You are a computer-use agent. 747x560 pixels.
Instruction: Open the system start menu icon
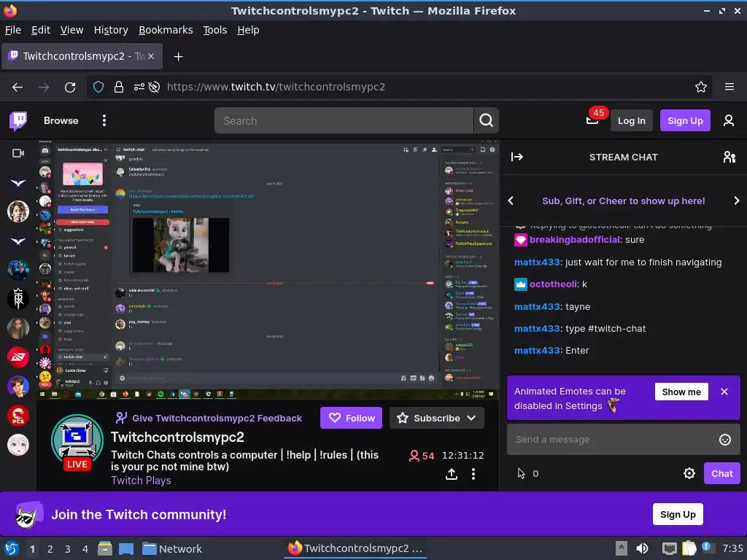(12, 548)
